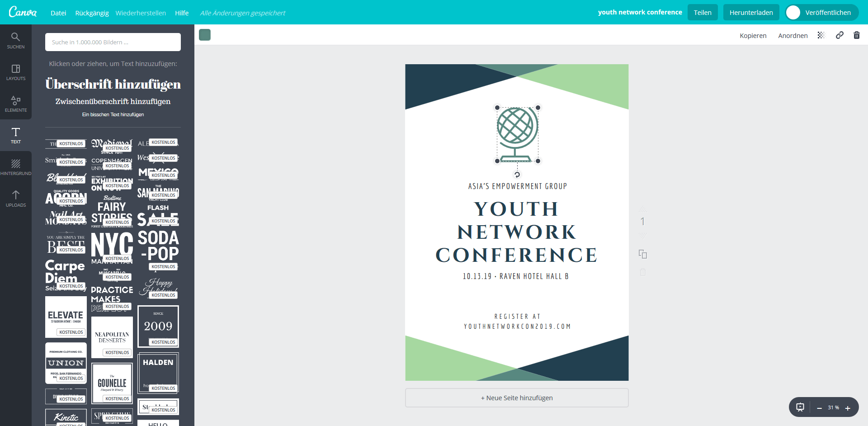Click the Teilen button

[x=703, y=13]
